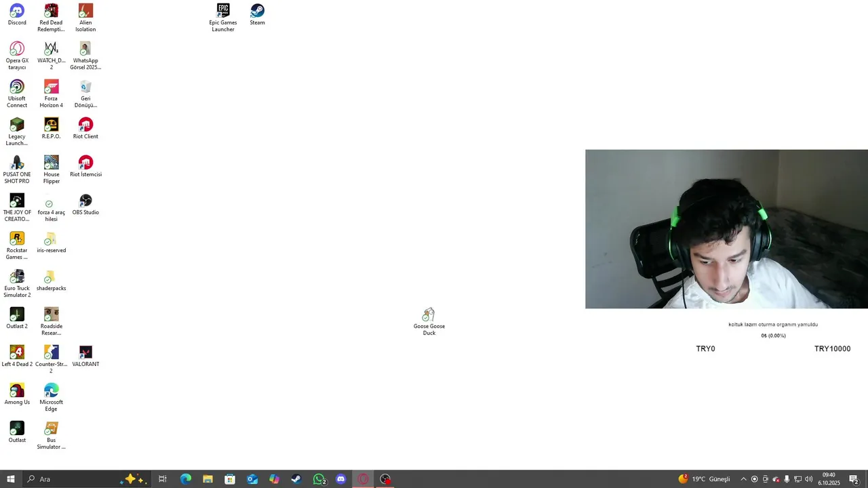868x488 pixels.
Task: Select the R.E.P.O. game icon
Action: [51, 128]
